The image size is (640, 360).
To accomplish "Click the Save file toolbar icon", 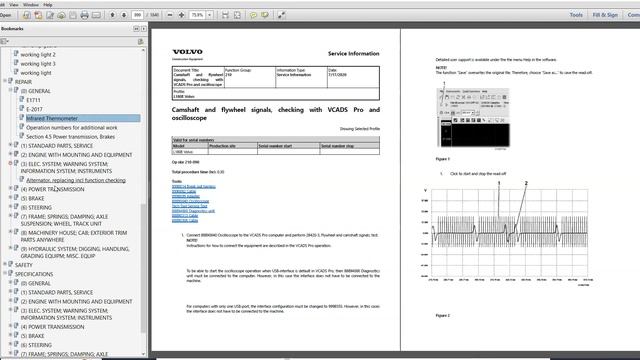I will pos(73,15).
